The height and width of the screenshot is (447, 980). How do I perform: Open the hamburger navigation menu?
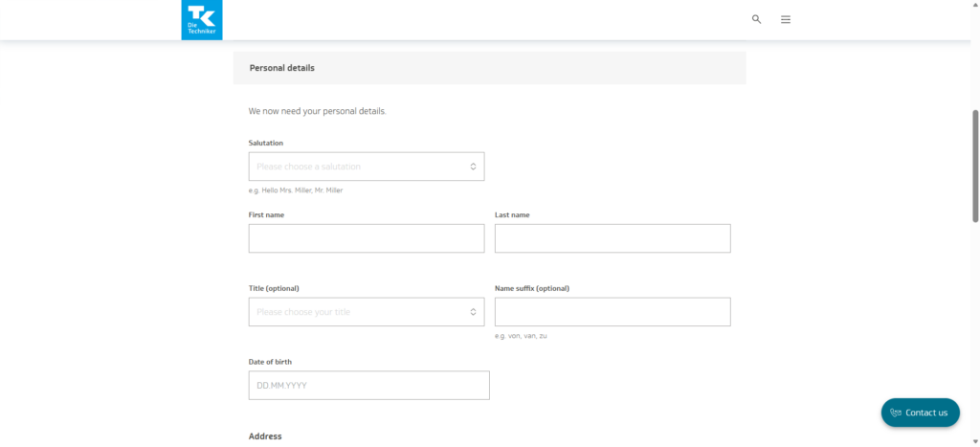coord(786,19)
